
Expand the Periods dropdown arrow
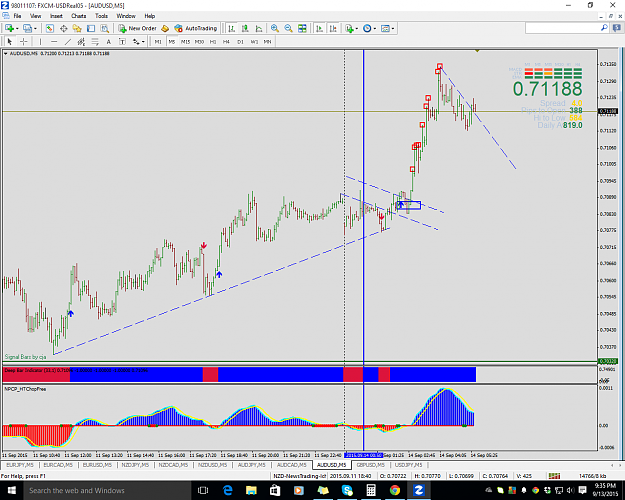pos(375,28)
